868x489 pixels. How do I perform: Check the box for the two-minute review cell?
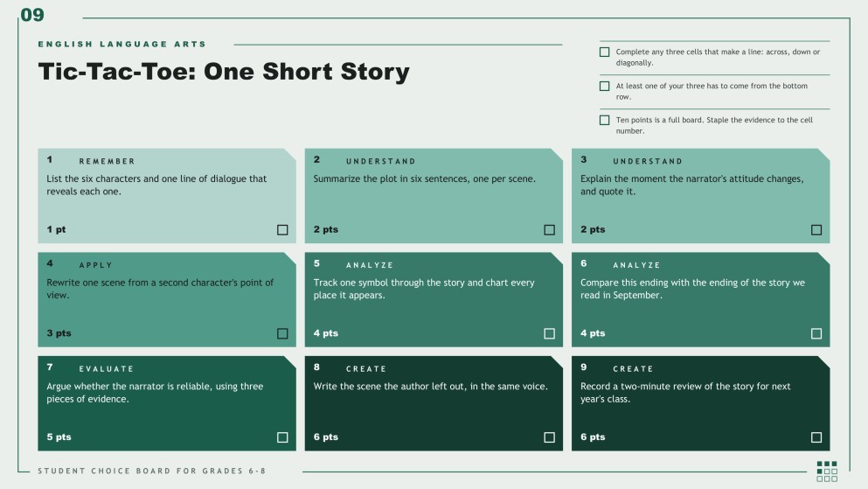coord(816,437)
